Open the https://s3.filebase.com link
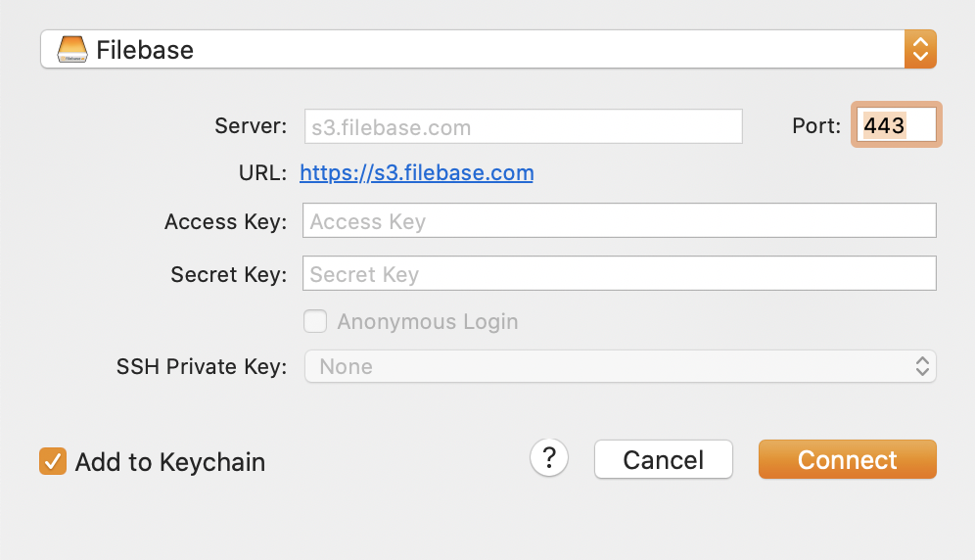 click(x=417, y=172)
